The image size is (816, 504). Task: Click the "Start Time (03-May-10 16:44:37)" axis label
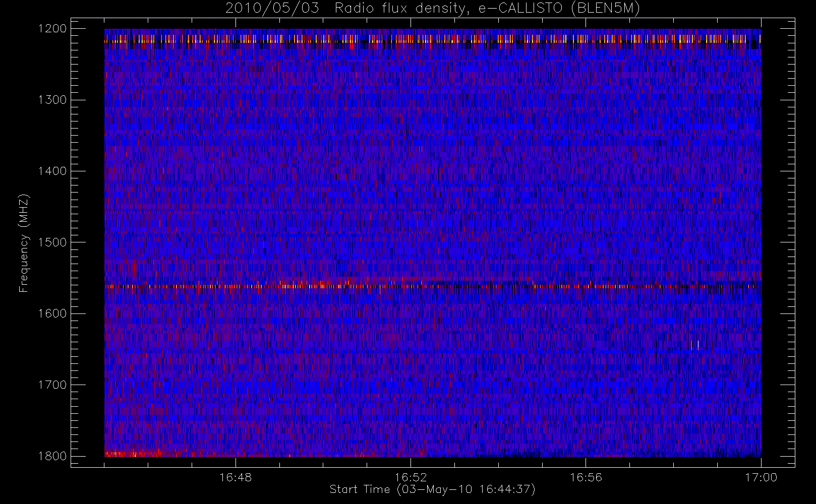pos(432,489)
